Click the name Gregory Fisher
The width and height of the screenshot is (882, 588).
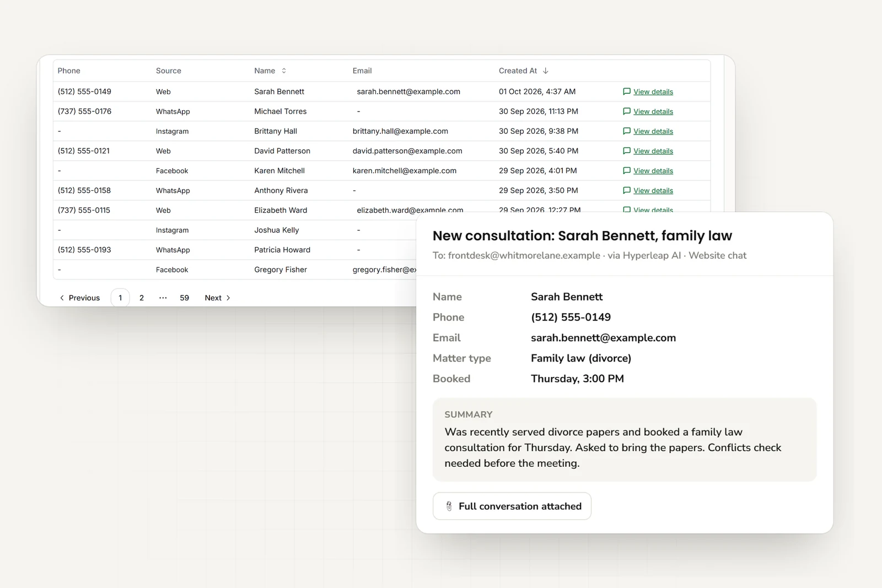click(x=281, y=269)
